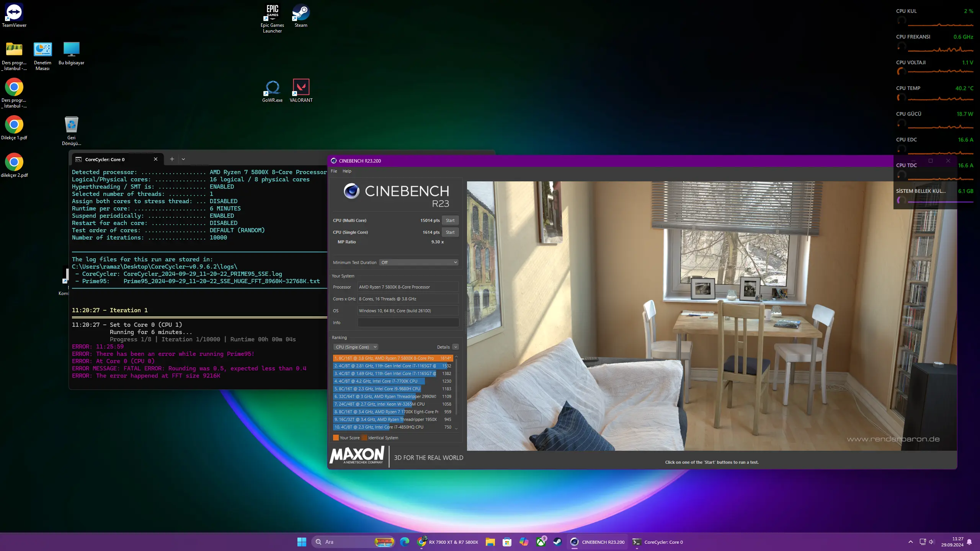Click the Your Score orange swatch
This screenshot has height=551, width=980.
(x=336, y=438)
